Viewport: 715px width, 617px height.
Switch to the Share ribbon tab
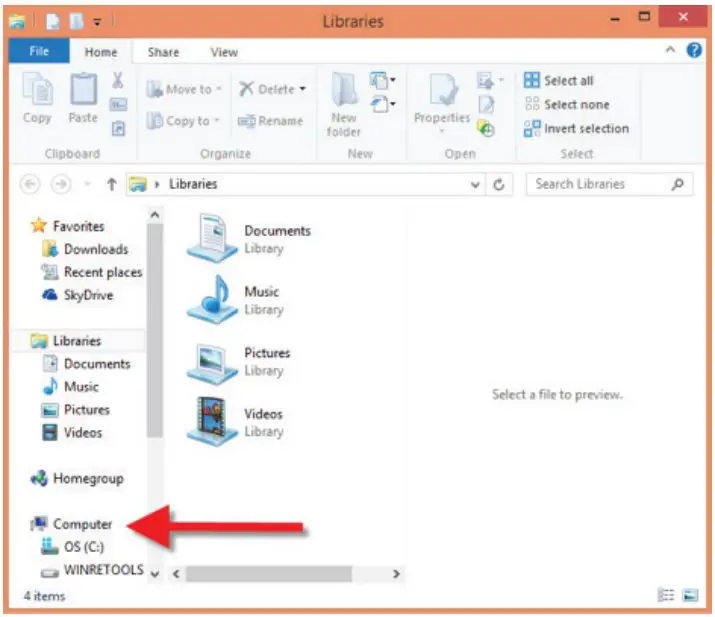[163, 52]
